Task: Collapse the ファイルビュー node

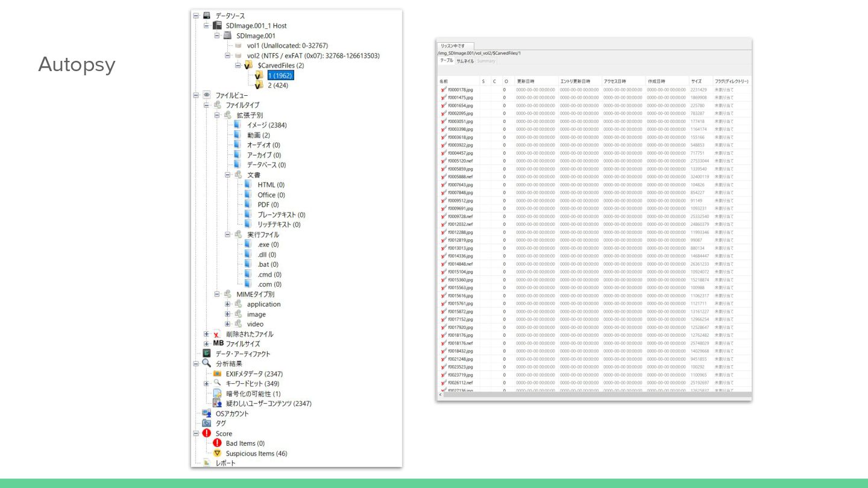Action: pos(196,95)
